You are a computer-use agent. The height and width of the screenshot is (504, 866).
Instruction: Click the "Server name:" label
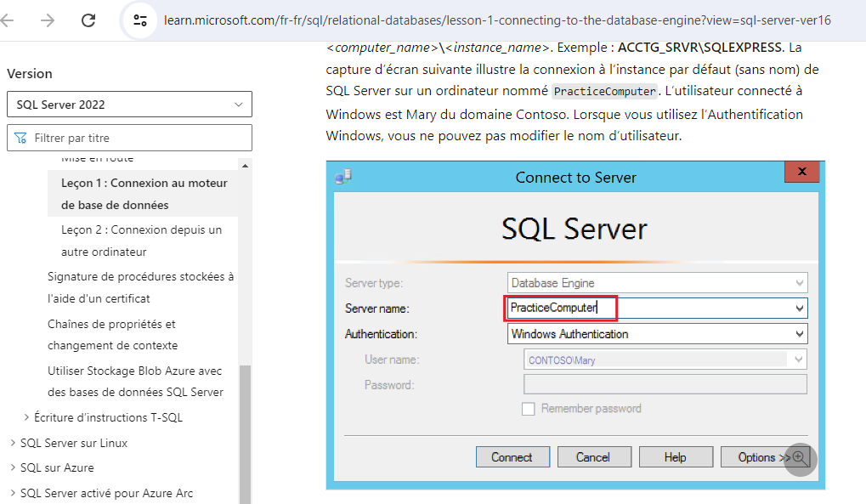377,309
